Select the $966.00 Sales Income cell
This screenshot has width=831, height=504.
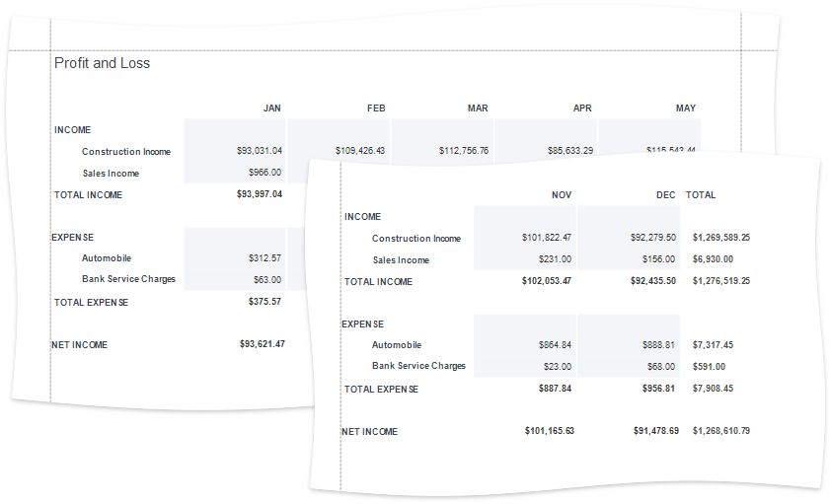pos(265,173)
